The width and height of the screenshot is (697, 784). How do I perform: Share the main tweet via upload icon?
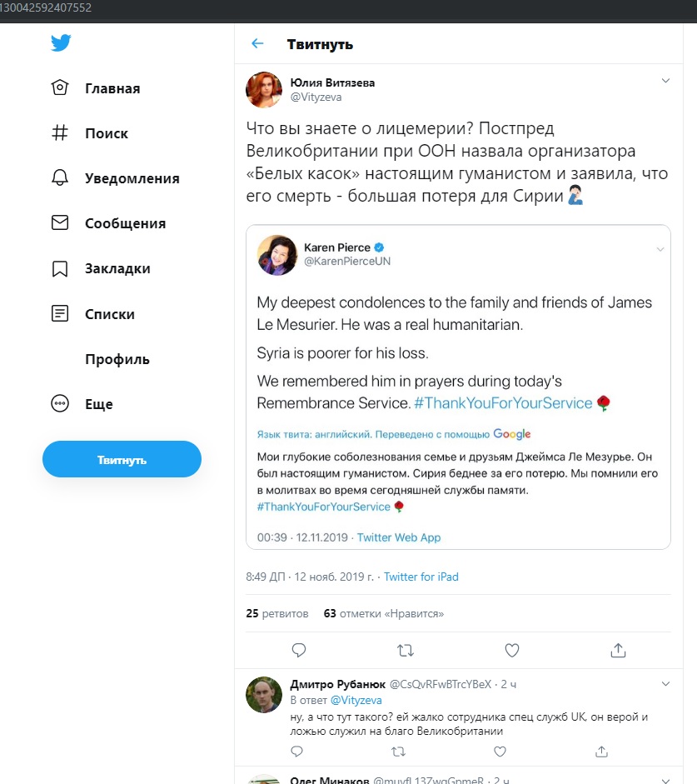point(618,650)
